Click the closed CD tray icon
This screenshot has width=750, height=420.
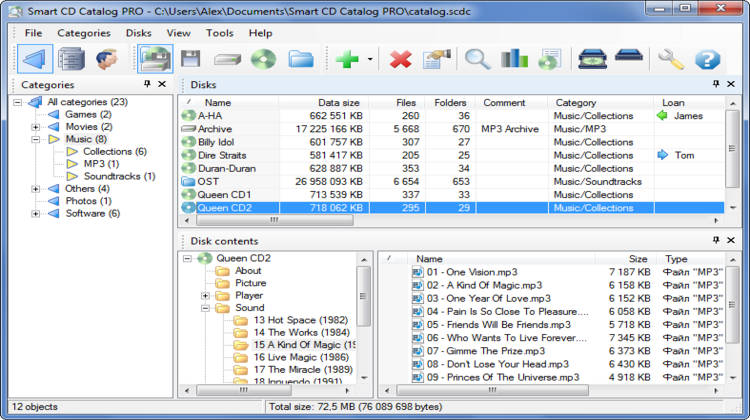629,55
